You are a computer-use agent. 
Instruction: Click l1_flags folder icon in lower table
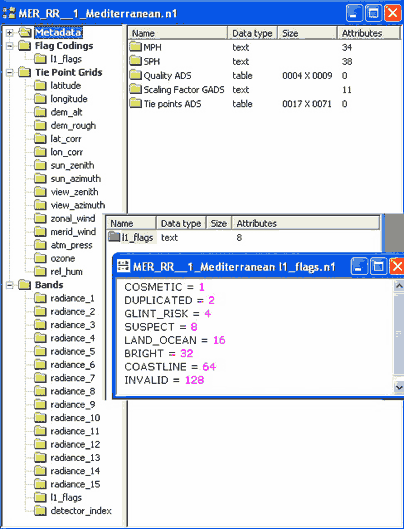pos(114,237)
